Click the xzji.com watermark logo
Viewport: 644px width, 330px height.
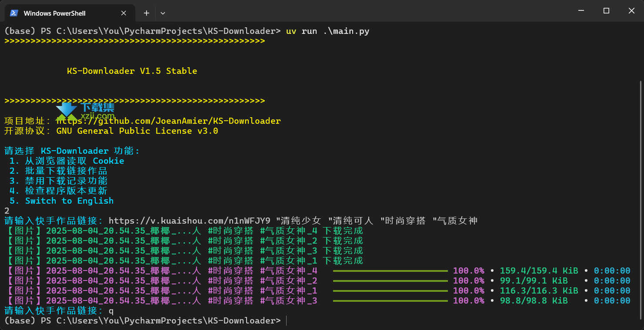tap(85, 111)
